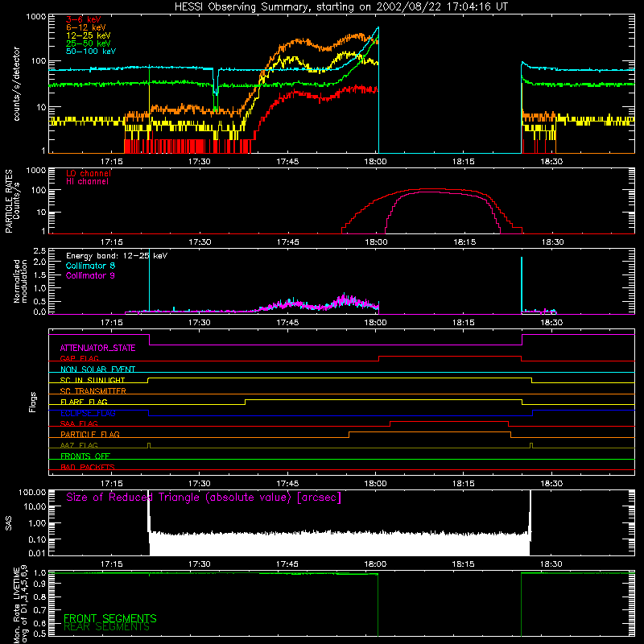Click the Energy band: 12-25 keV label
Screen dimensions: 644x644
(117, 256)
